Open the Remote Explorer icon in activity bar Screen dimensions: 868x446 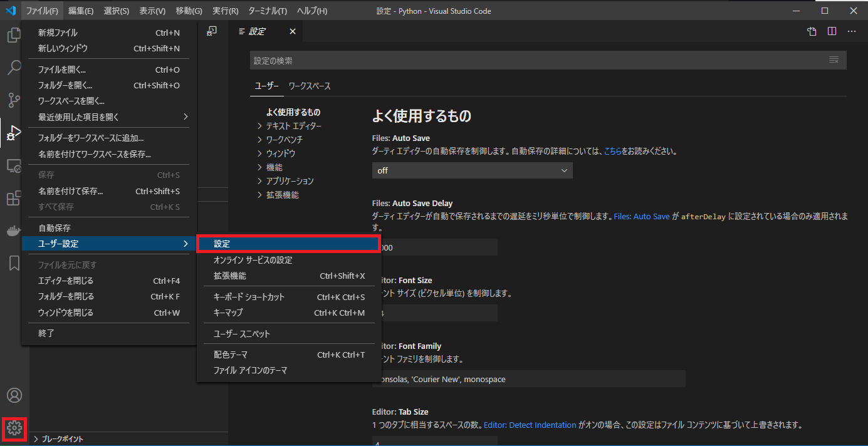(x=14, y=166)
